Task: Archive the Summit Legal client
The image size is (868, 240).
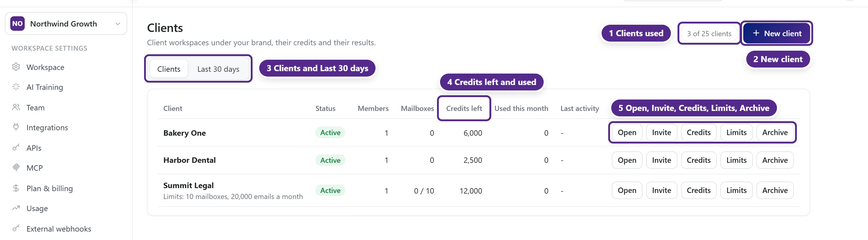Action: 775,190
